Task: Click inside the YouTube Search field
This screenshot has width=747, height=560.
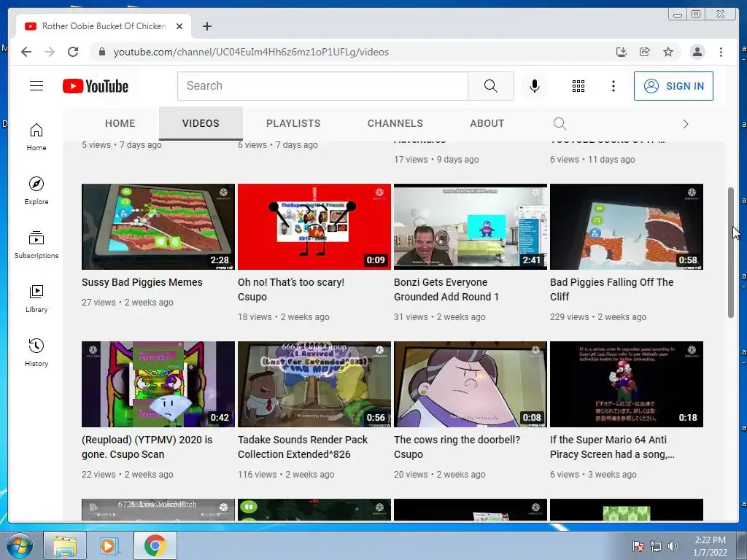Action: click(x=322, y=86)
